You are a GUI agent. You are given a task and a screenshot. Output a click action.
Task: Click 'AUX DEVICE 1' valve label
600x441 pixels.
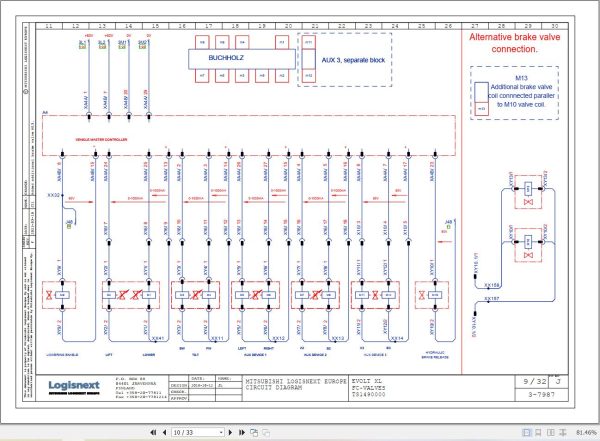(255, 355)
